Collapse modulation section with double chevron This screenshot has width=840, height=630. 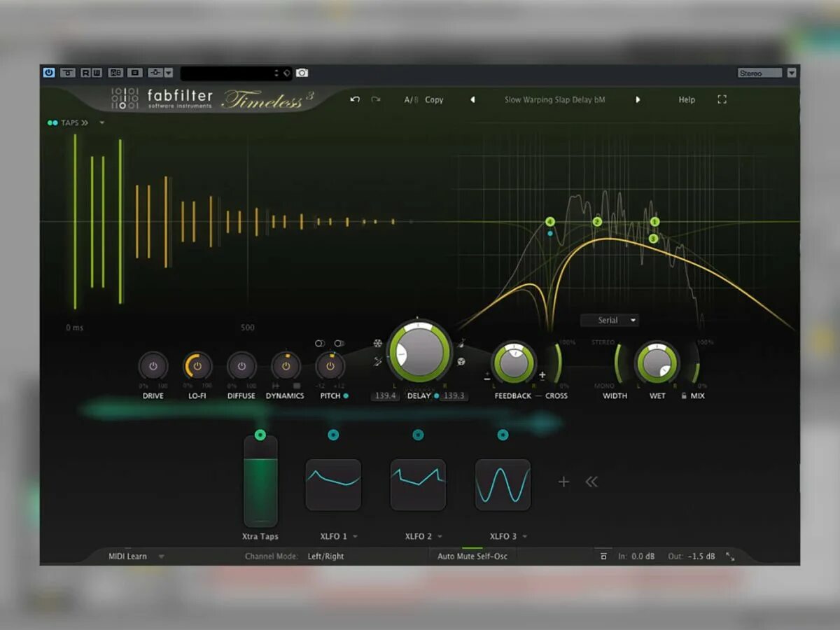coord(591,482)
